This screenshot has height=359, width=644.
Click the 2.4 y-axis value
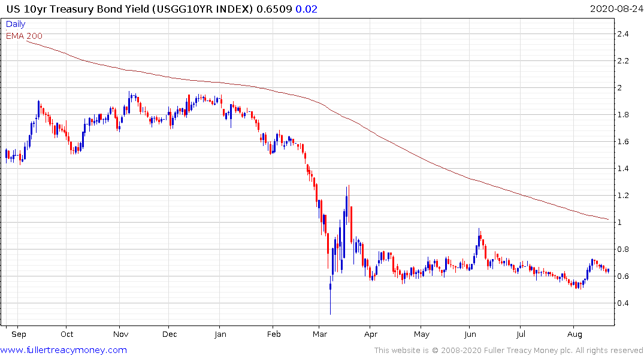(x=623, y=34)
